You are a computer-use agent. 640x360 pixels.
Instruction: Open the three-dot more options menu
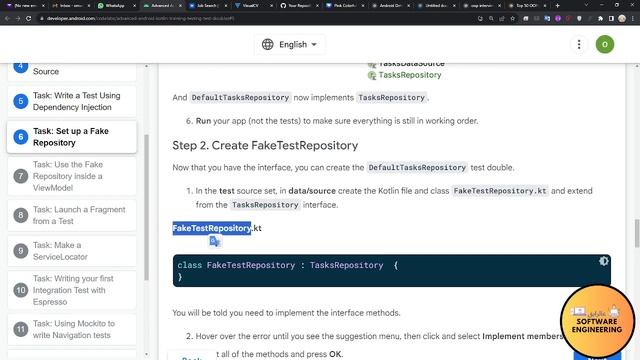point(579,44)
